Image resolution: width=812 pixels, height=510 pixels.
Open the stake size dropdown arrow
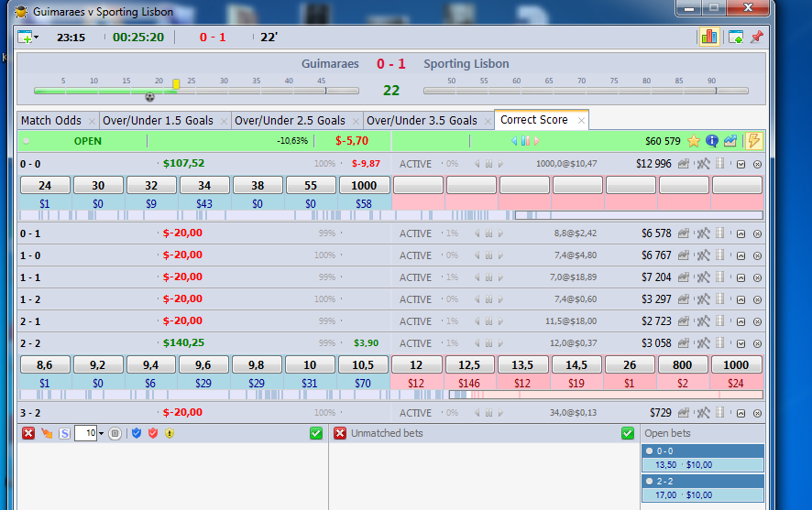coord(101,433)
